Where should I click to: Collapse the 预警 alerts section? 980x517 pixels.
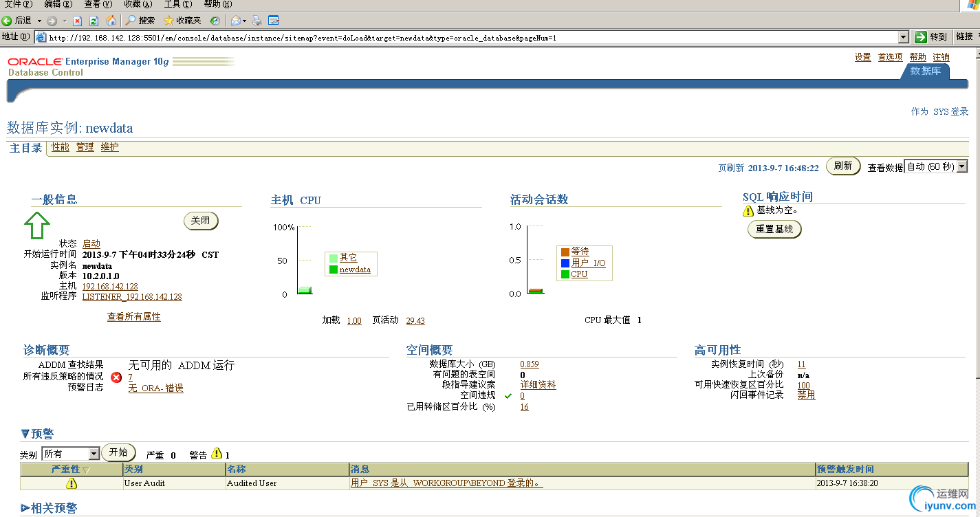coord(25,434)
